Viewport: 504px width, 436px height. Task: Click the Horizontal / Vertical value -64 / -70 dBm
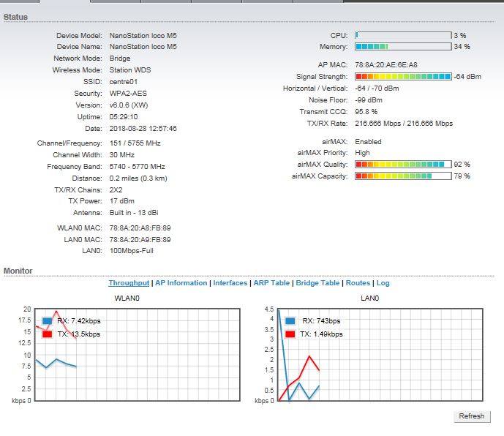point(377,89)
